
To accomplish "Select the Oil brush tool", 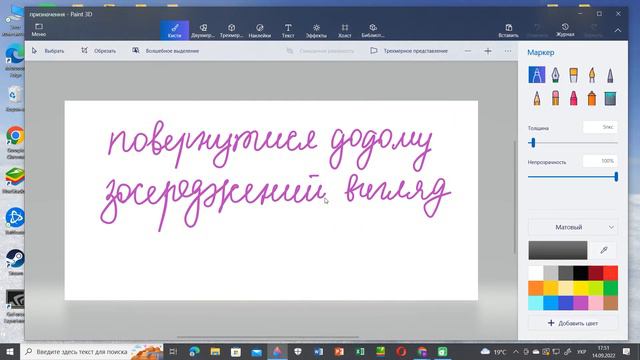I will click(573, 75).
